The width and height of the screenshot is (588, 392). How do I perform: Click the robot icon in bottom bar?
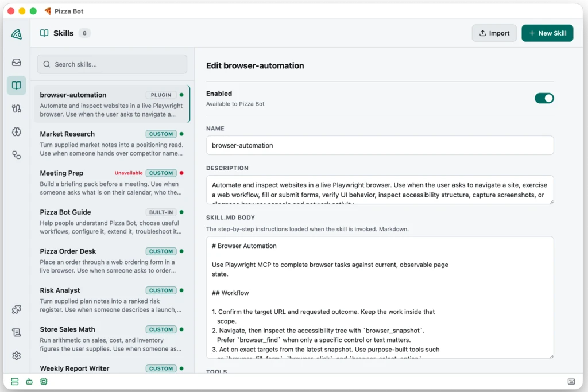(29, 382)
